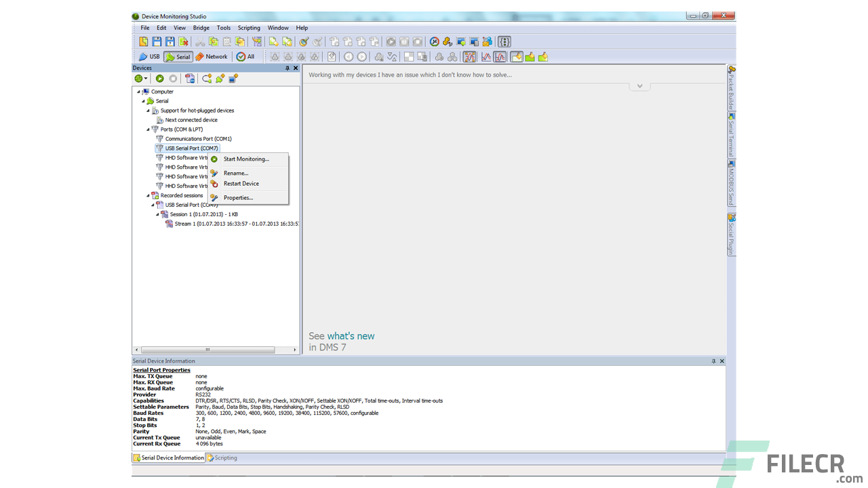Toggle the Serial device filter

(178, 57)
